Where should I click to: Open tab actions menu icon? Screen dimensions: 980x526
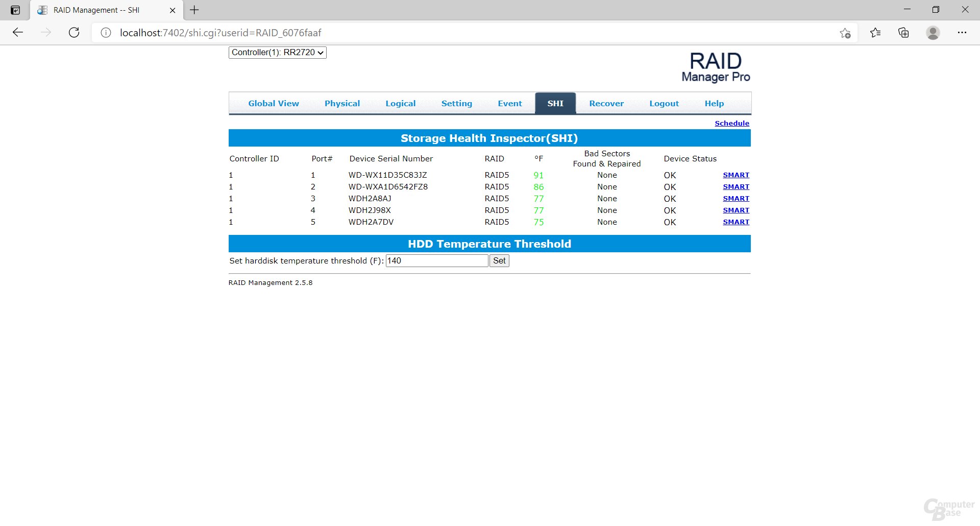tap(15, 10)
